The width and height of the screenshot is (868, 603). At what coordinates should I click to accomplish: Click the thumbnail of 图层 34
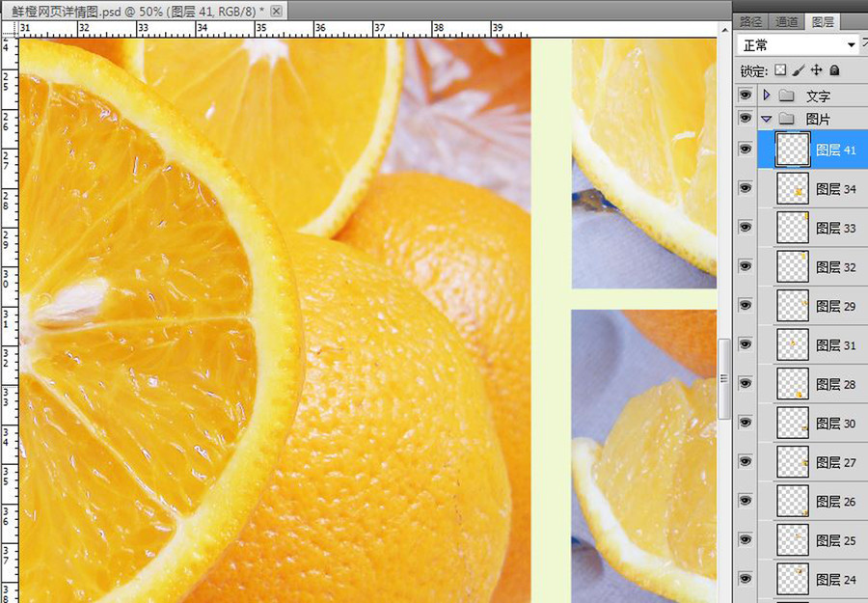tap(793, 188)
